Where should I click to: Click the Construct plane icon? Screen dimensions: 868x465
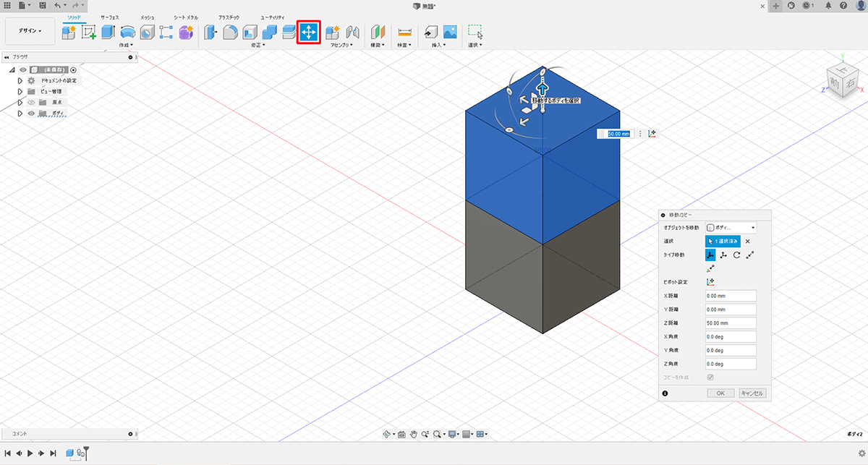point(378,32)
